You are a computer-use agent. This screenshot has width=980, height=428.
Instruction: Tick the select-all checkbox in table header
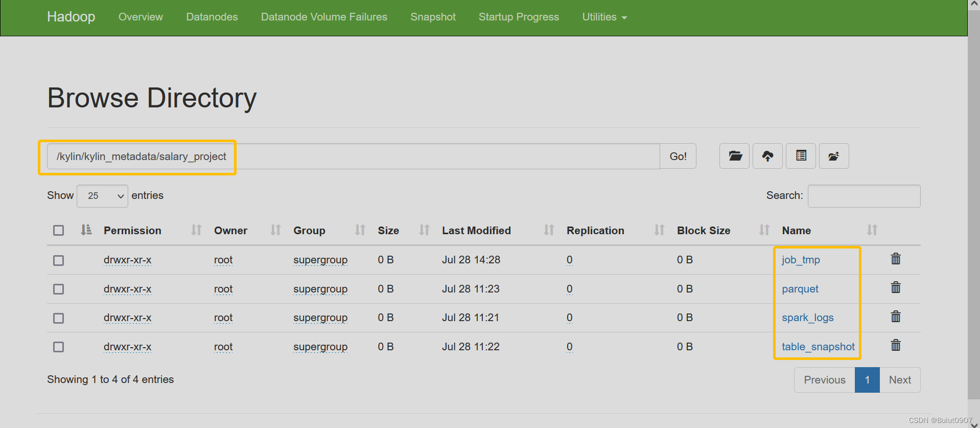click(59, 231)
